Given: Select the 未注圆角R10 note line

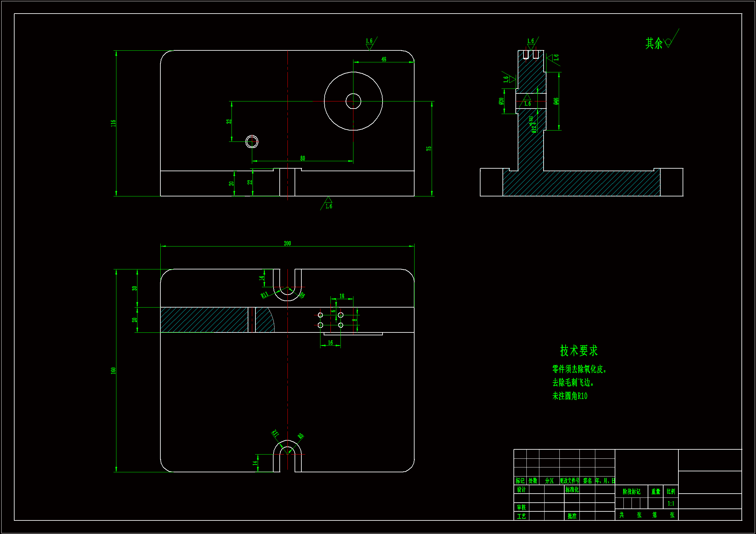Looking at the screenshot, I should tap(569, 396).
